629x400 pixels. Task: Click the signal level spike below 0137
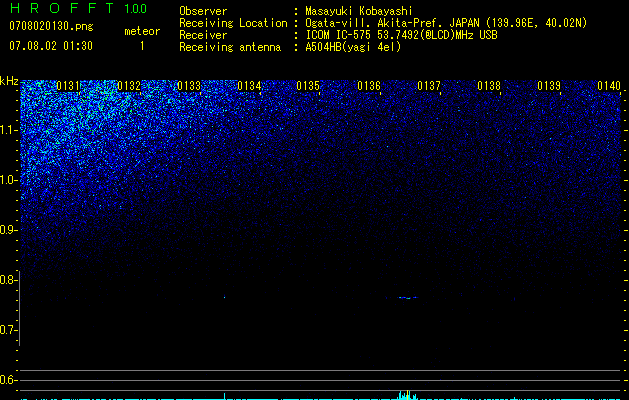pos(408,395)
